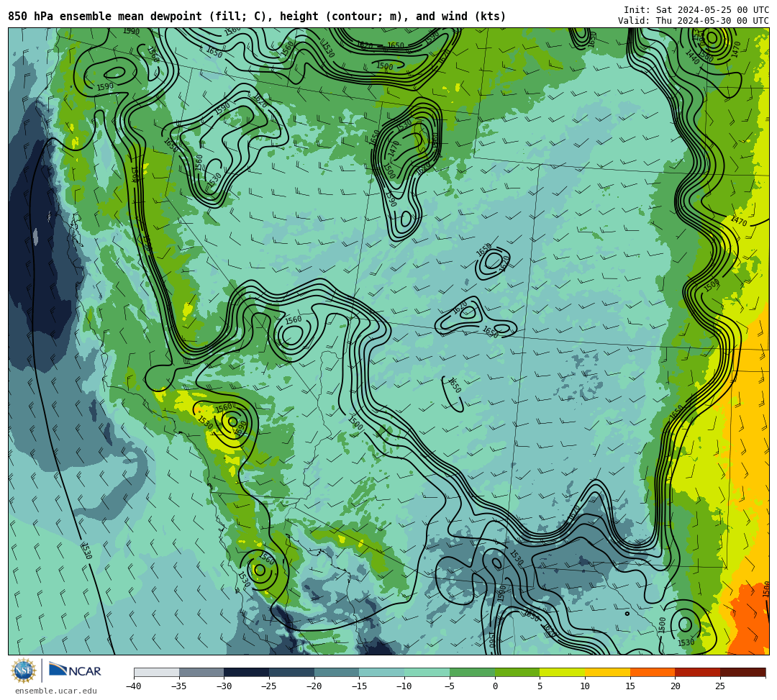
Task: Click the −10 colorbar tick label
Action: tap(404, 686)
